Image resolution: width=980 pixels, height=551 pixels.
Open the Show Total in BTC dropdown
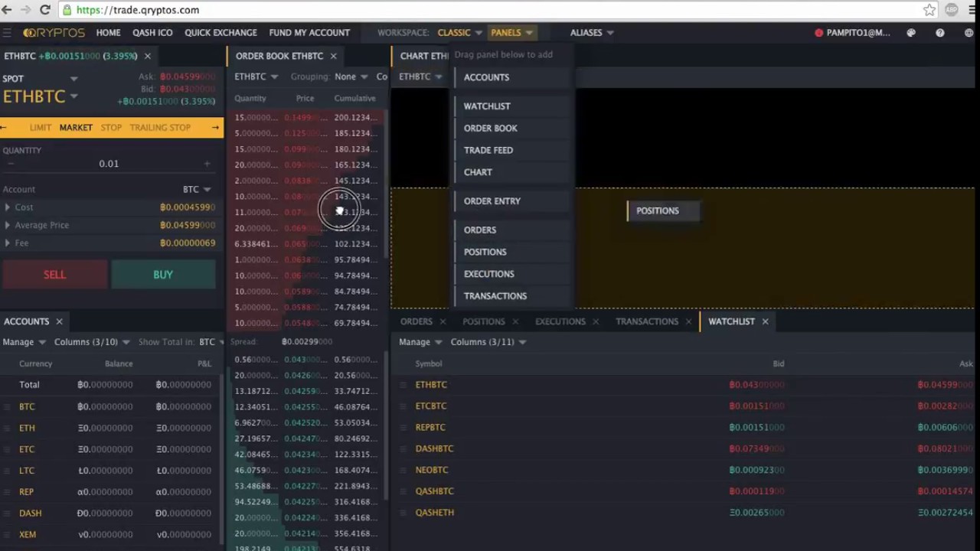click(211, 342)
